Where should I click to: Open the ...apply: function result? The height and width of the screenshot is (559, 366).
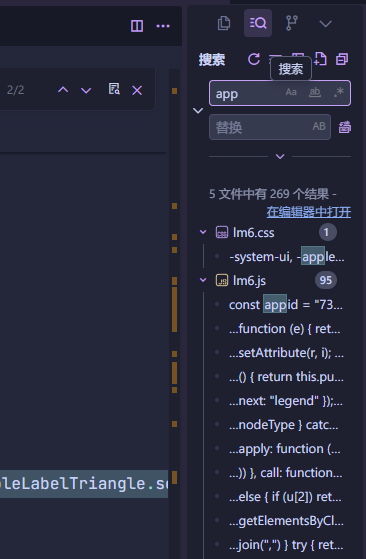click(x=284, y=449)
